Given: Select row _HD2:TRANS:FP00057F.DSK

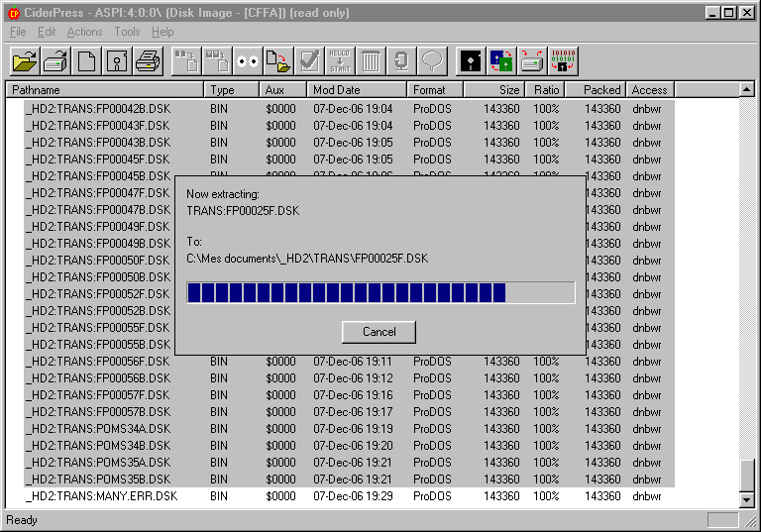Looking at the screenshot, I should (x=349, y=395).
